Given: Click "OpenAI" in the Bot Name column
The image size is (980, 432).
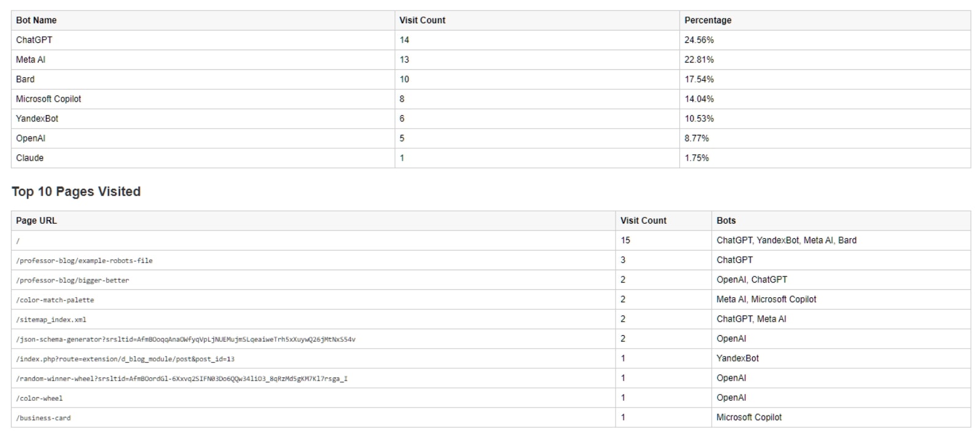Looking at the screenshot, I should coord(31,138).
